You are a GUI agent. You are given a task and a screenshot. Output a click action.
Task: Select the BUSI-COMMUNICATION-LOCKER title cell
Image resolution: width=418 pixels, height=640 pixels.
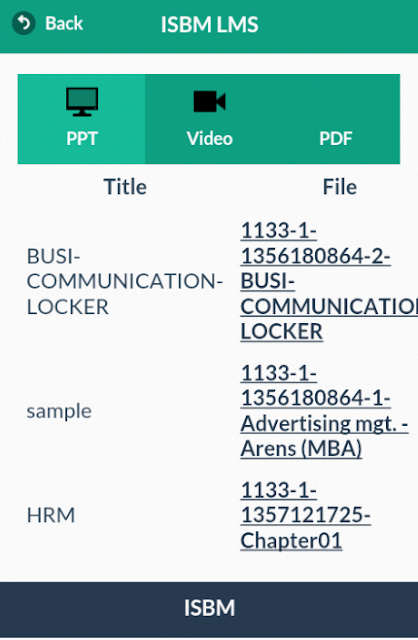point(125,282)
